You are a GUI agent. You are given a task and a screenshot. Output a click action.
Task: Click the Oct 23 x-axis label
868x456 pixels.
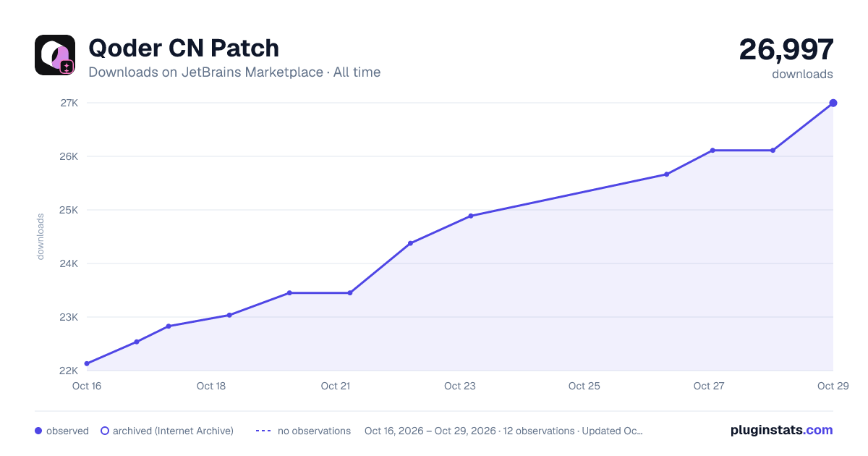(460, 386)
